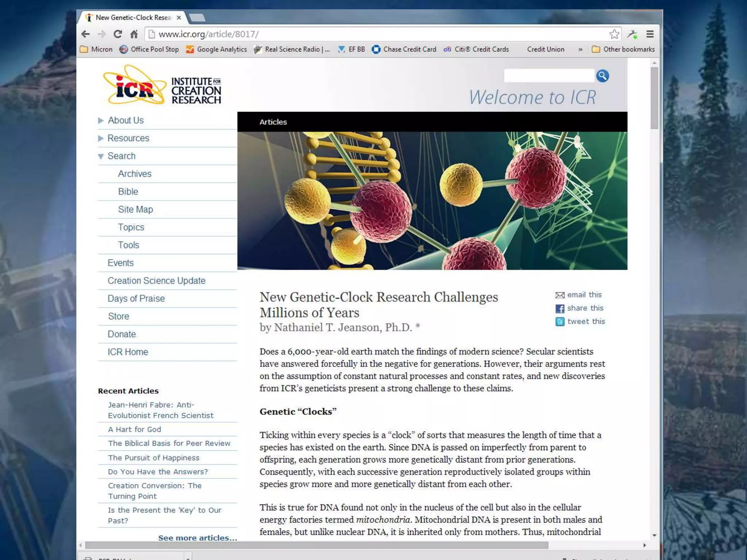
Task: Expand the About Us menu arrow
Action: point(101,121)
